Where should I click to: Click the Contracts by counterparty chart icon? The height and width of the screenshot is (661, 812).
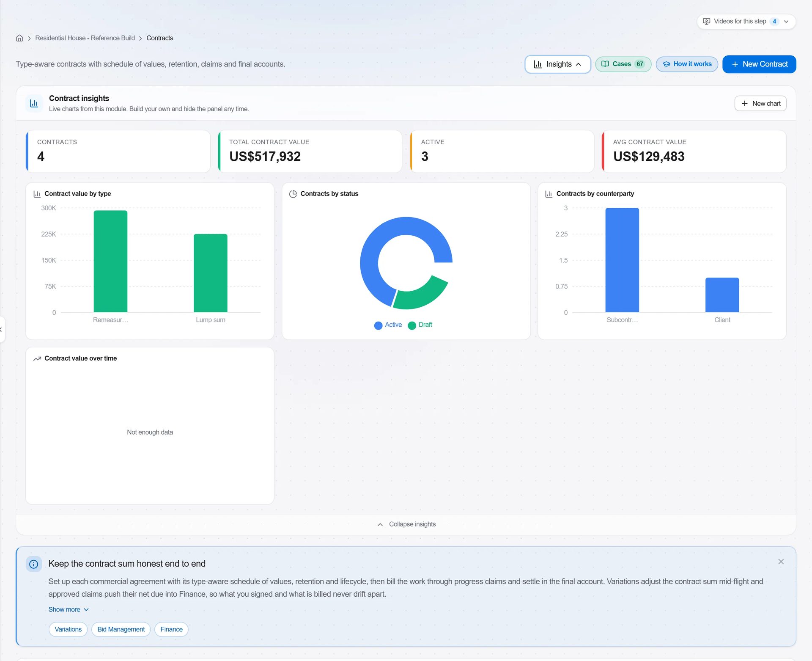(549, 194)
